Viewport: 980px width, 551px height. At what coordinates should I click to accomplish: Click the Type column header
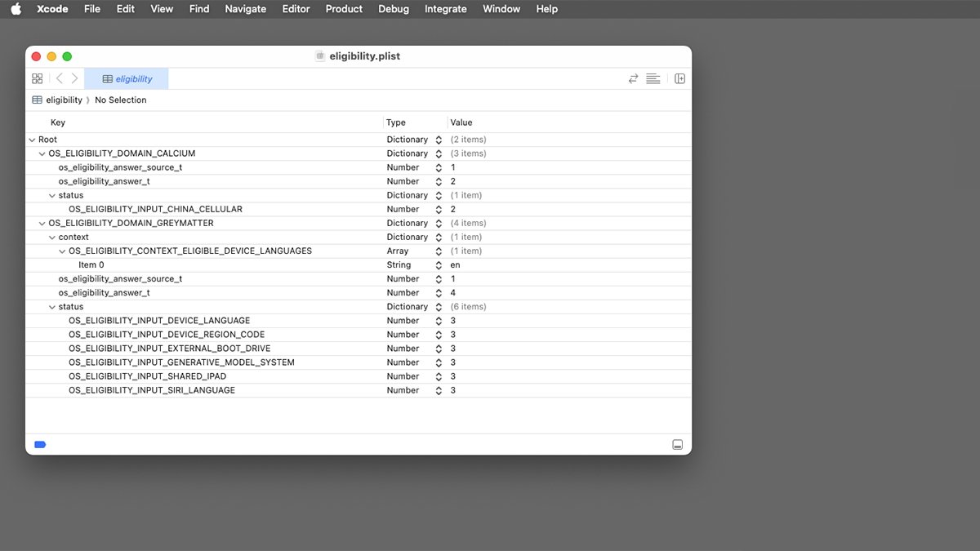[x=396, y=122]
